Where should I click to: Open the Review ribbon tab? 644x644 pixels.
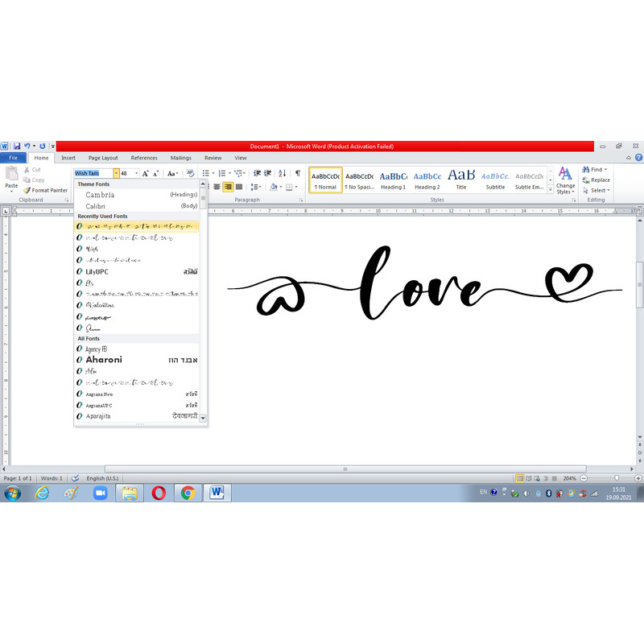click(x=213, y=158)
